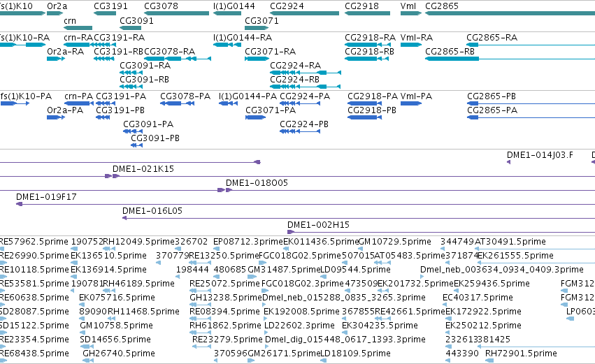Open the RH12049.5prime EST label
595x364 pixels.
click(x=138, y=242)
